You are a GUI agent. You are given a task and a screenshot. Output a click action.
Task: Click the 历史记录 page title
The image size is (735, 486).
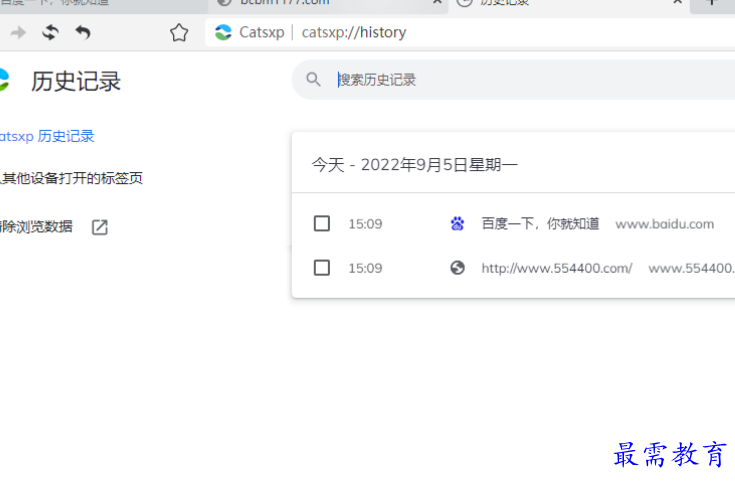pos(76,81)
